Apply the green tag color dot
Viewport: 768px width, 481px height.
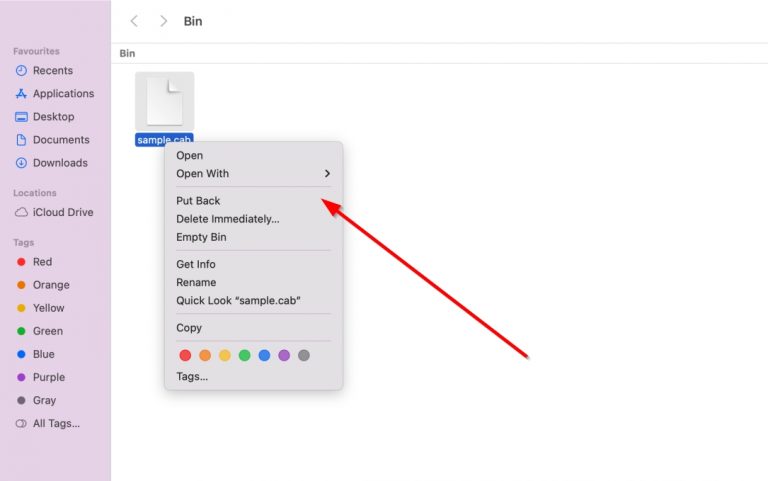click(x=244, y=355)
